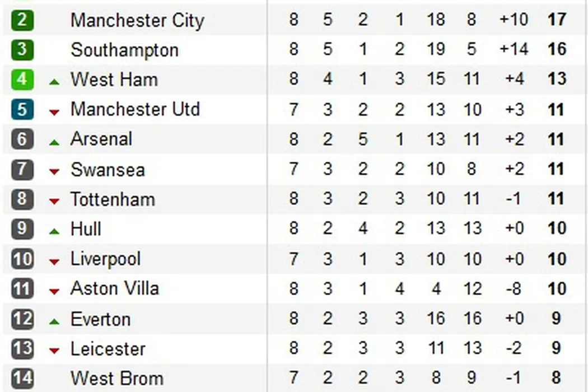This screenshot has width=588, height=392.
Task: Click the red down arrow beside Liverpool
Action: coord(54,262)
